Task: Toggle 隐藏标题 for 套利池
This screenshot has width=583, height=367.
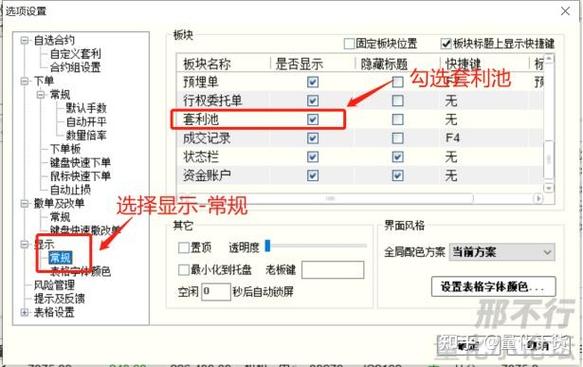Action: (x=398, y=119)
